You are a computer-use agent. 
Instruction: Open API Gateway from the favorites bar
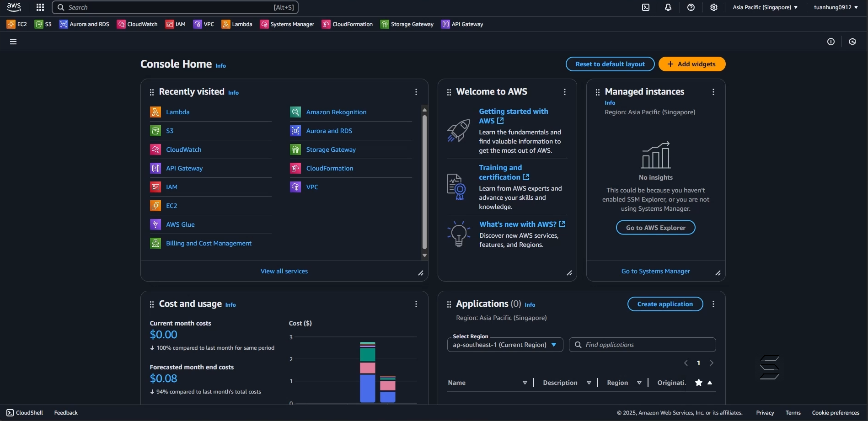point(462,24)
